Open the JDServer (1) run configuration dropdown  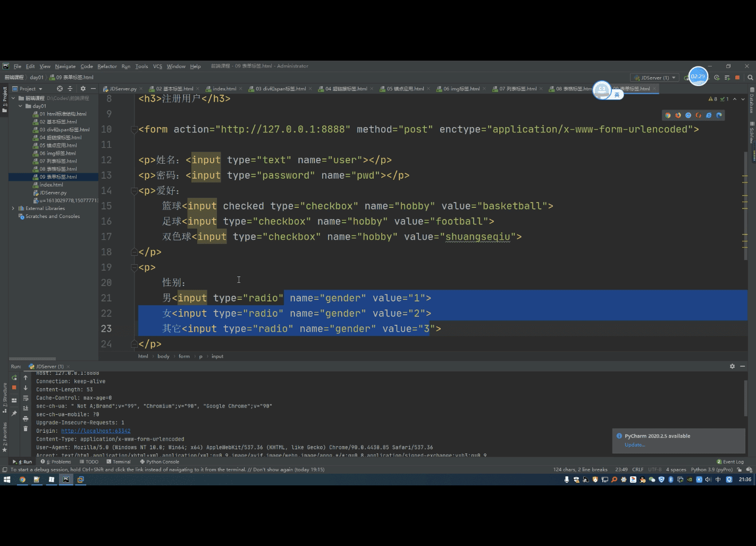pos(654,78)
